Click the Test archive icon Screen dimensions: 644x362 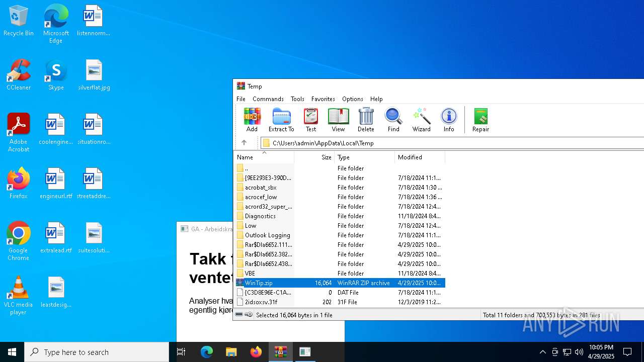click(311, 120)
